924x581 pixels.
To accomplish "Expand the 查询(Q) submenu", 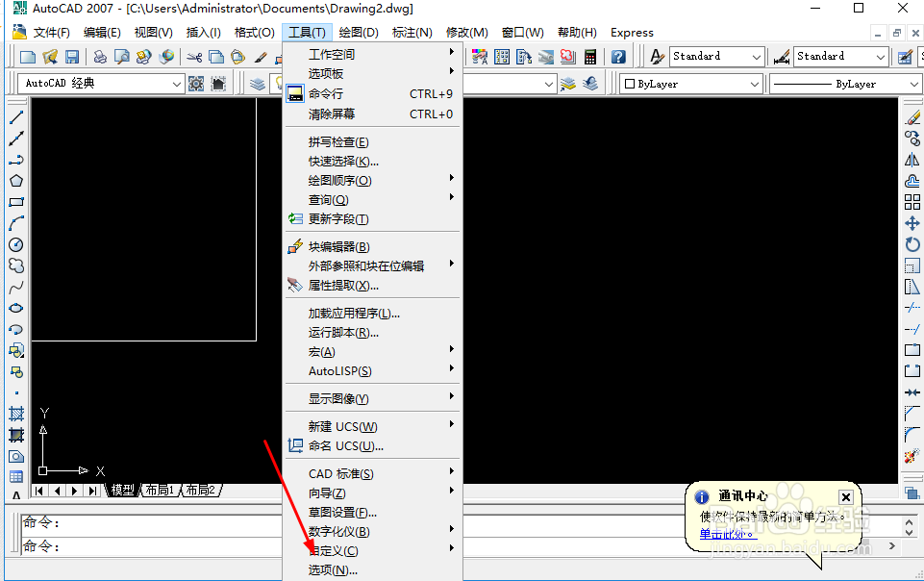I will click(x=373, y=200).
